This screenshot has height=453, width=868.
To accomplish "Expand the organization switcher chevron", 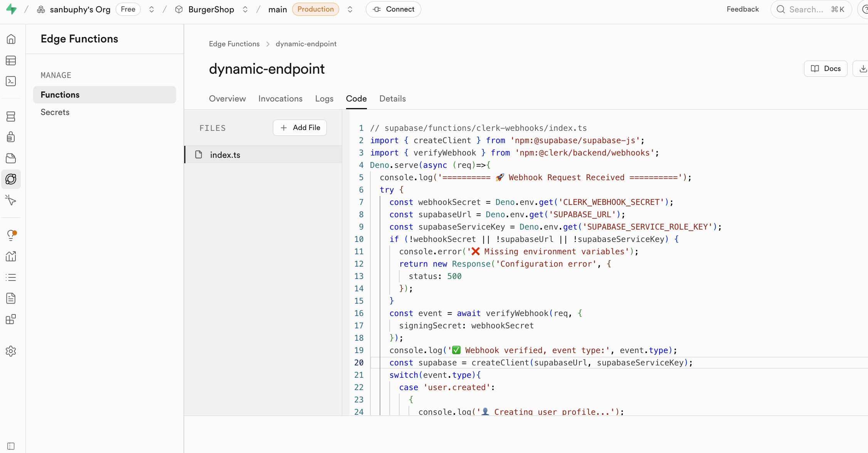I will coord(151,9).
